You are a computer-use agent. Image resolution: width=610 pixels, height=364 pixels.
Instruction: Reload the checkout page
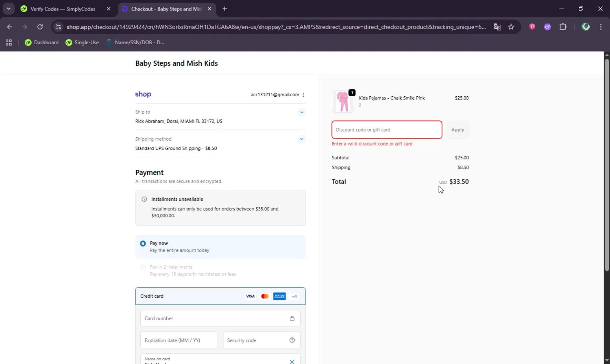pos(40,27)
